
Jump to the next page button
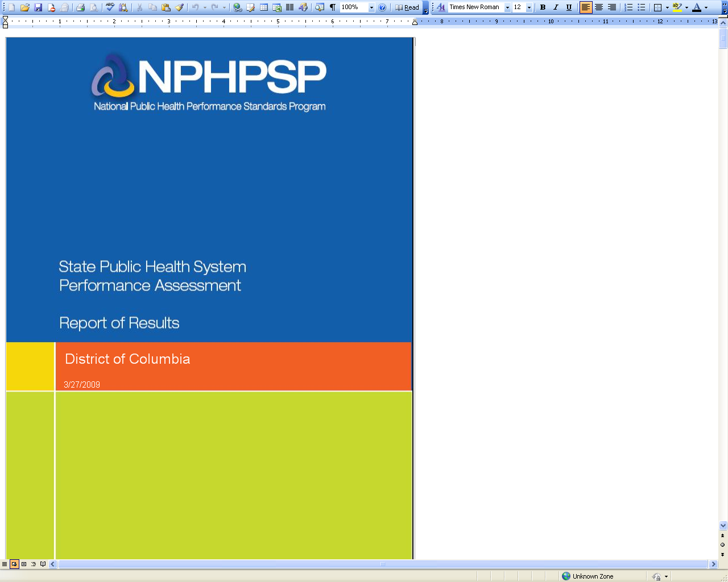(x=723, y=554)
